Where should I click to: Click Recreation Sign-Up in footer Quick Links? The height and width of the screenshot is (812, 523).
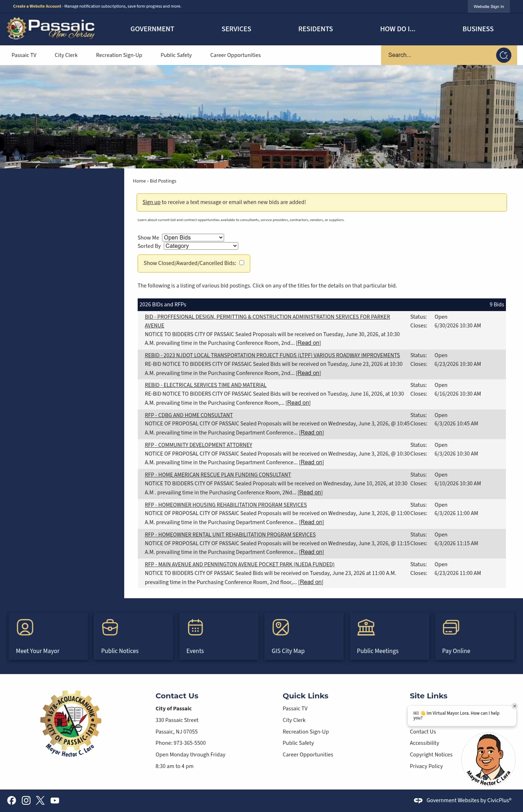(x=305, y=732)
